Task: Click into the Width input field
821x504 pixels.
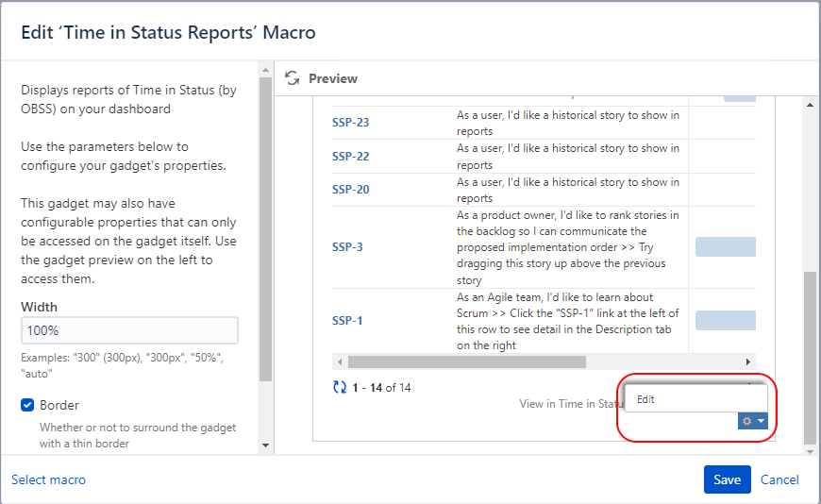Action: click(x=129, y=330)
